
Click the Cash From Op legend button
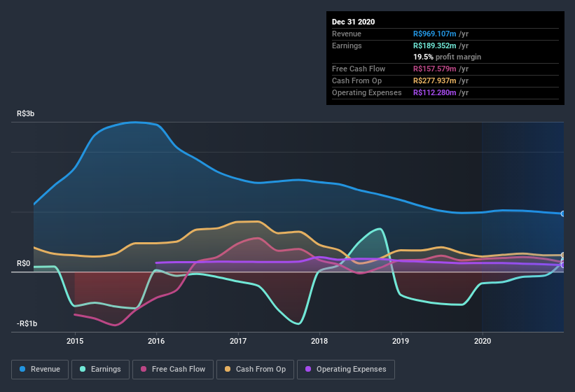click(x=254, y=369)
